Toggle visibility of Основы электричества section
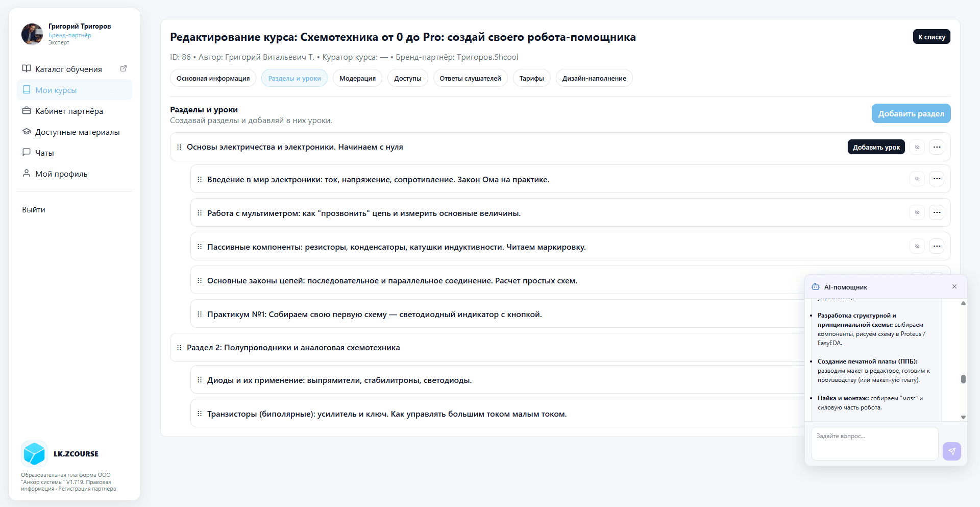 tap(917, 147)
